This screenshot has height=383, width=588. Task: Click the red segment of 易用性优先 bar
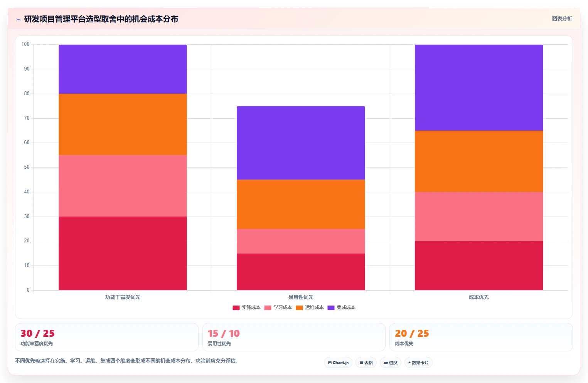tap(301, 272)
